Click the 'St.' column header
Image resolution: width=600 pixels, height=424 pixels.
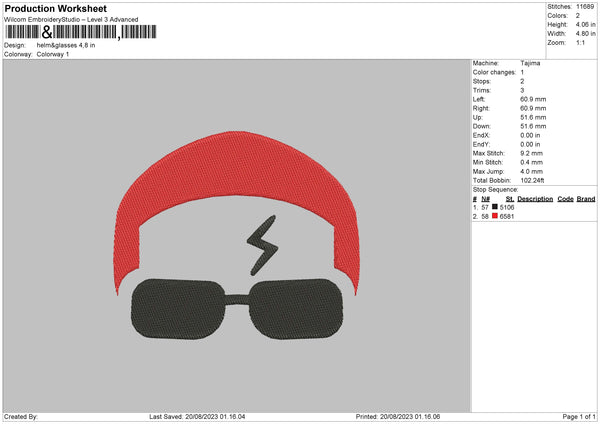point(510,199)
